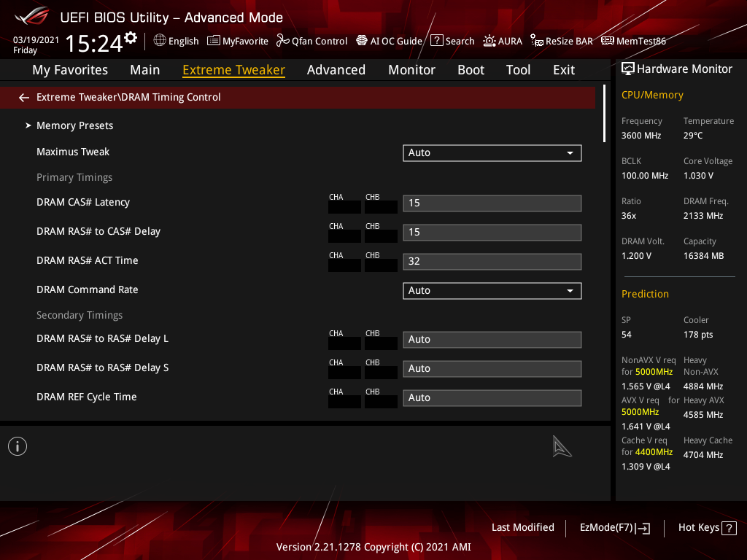Click the 29°C temperature value
This screenshot has width=747, height=560.
click(x=693, y=136)
